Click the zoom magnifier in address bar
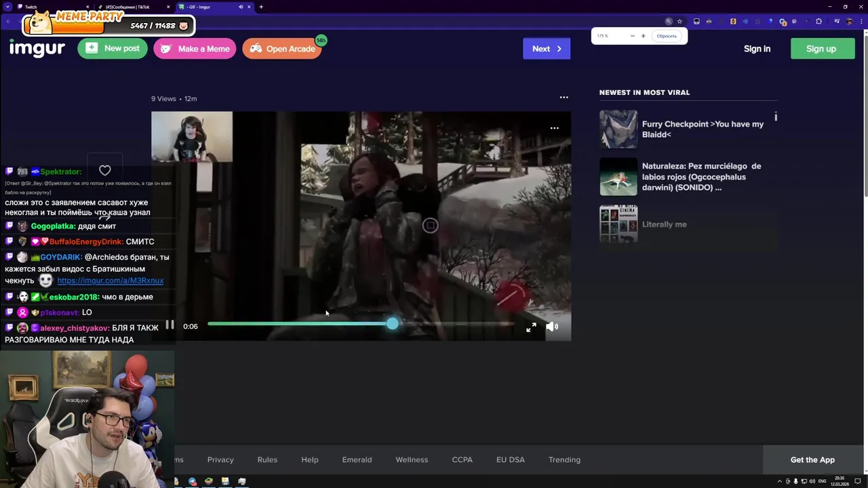 click(669, 22)
